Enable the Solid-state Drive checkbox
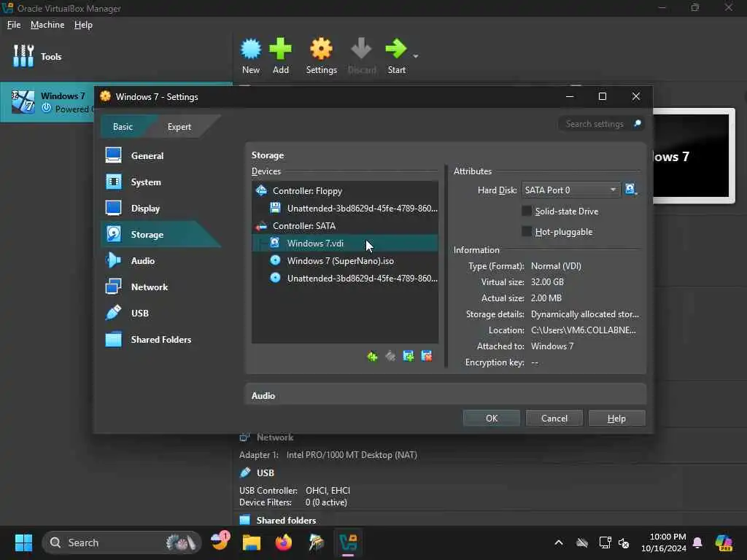 pos(527,211)
